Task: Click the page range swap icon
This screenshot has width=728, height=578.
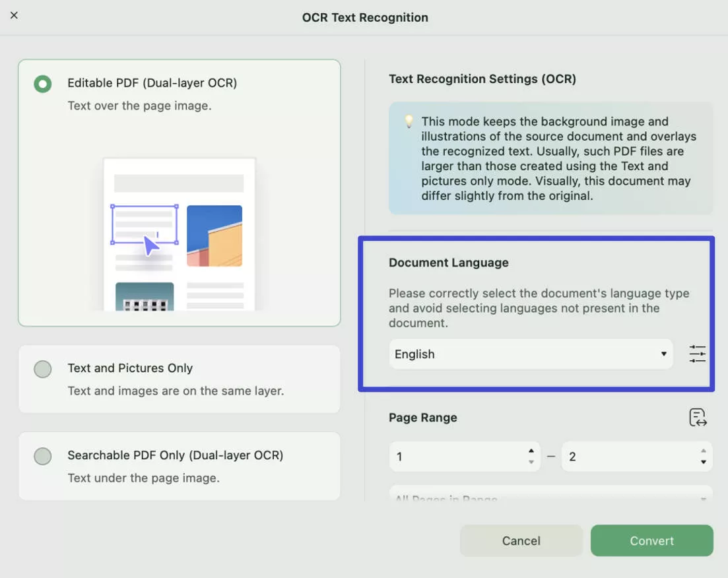Action: pyautogui.click(x=698, y=418)
